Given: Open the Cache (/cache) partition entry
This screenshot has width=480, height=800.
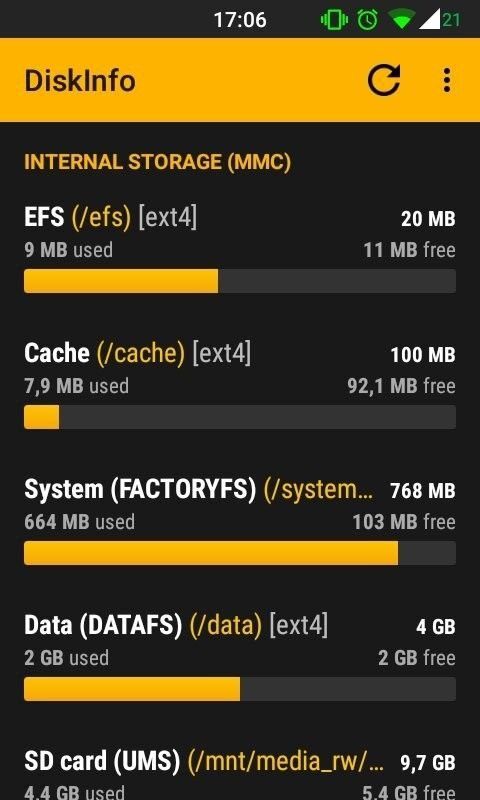Looking at the screenshot, I should pos(240,386).
